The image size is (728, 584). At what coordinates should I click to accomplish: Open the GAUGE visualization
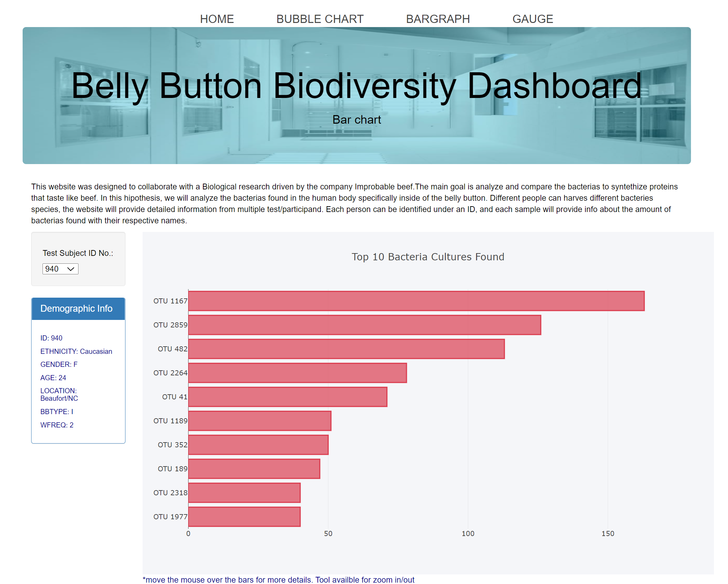532,19
